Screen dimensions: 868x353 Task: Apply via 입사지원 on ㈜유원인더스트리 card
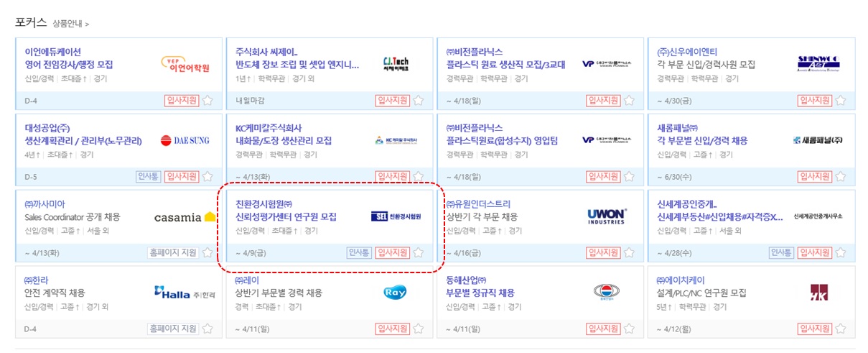click(x=603, y=253)
